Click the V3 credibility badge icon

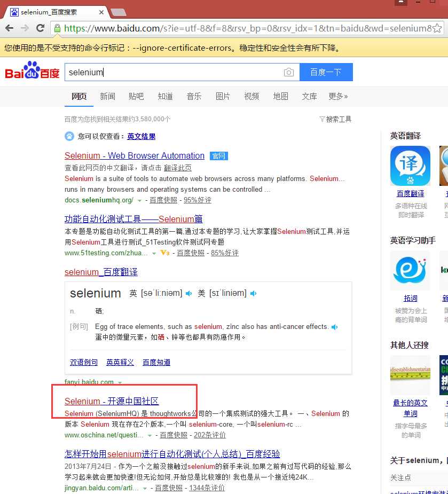tap(165, 253)
